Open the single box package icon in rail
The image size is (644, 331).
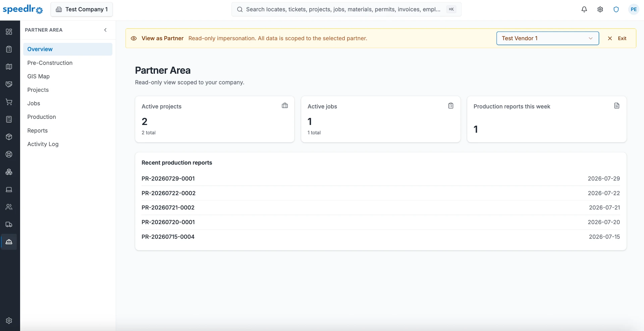click(9, 137)
